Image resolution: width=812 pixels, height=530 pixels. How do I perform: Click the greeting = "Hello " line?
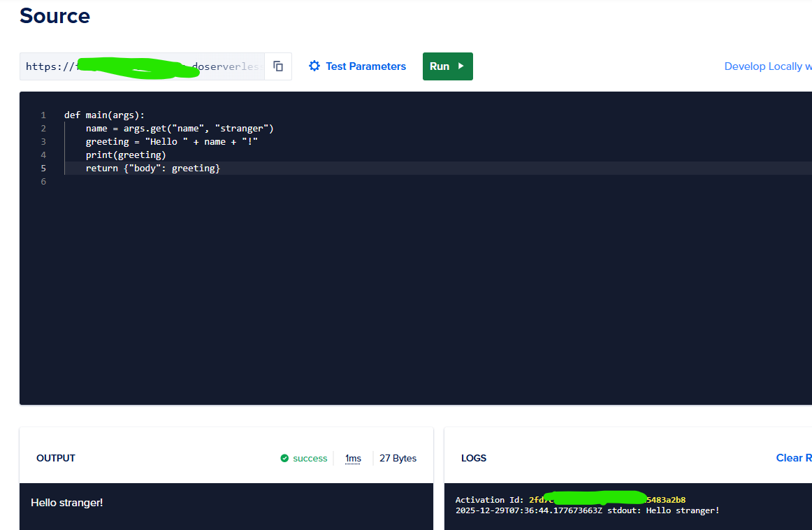tap(171, 142)
